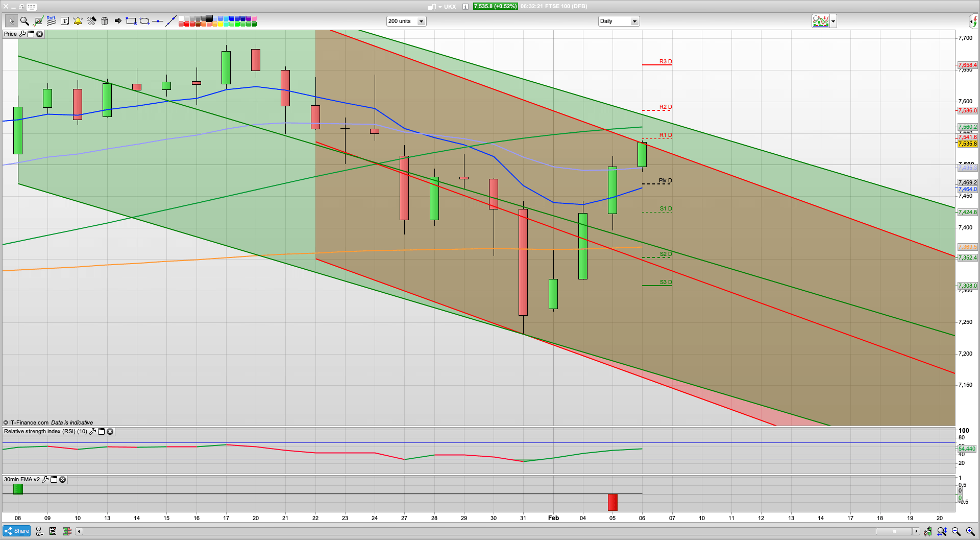Screen dimensions: 980x540
Task: Select the text annotation tool
Action: coord(65,21)
